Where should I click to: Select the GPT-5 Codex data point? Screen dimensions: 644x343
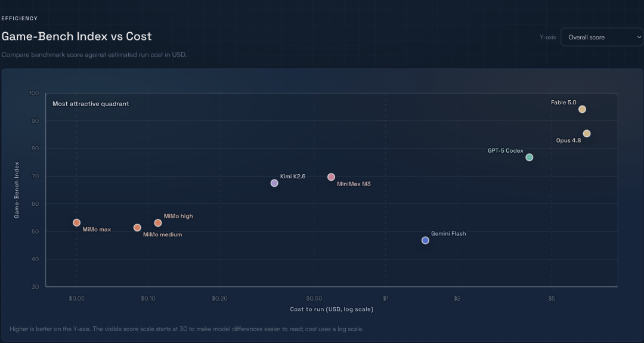point(530,157)
